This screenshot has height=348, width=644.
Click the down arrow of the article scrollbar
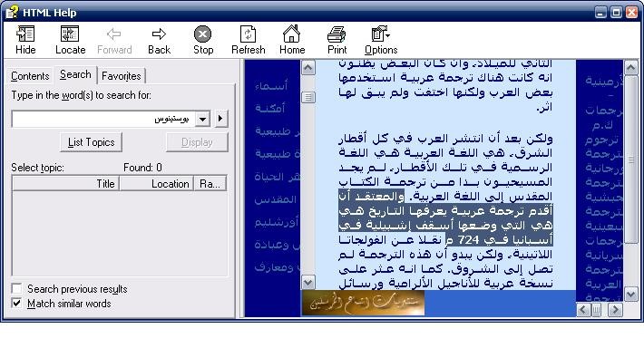[x=308, y=282]
